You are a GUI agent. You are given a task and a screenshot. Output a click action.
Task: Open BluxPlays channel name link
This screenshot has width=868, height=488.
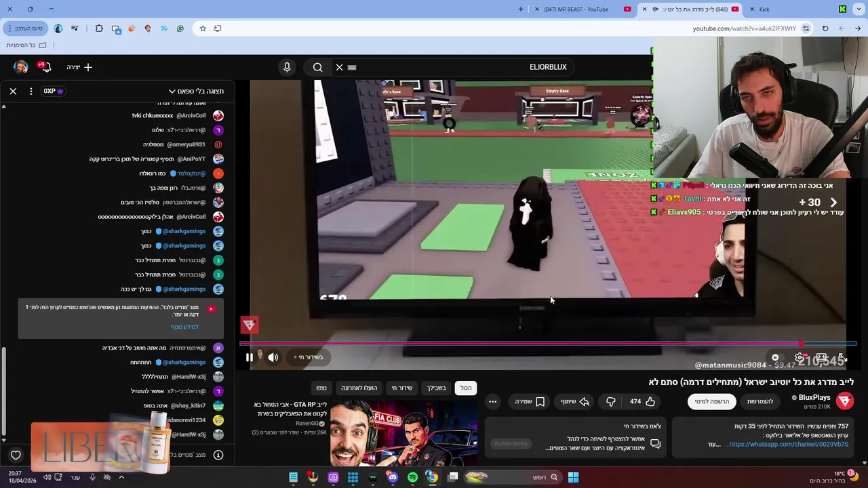(x=814, y=398)
